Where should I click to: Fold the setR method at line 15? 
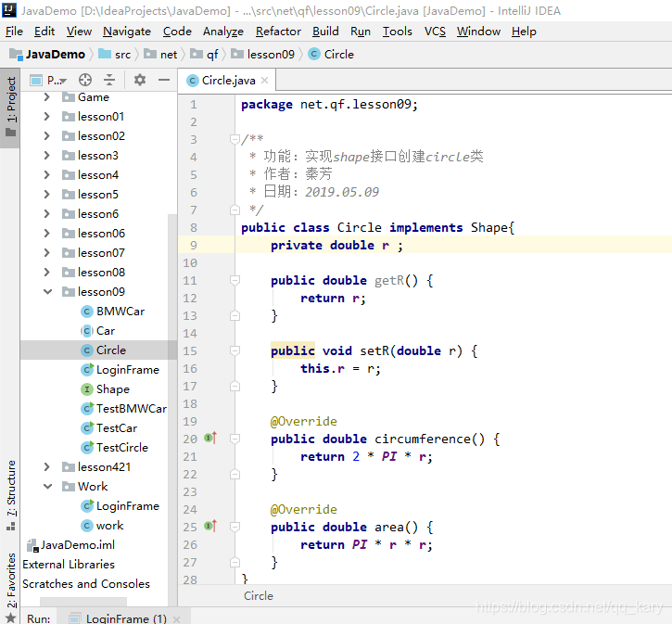235,350
